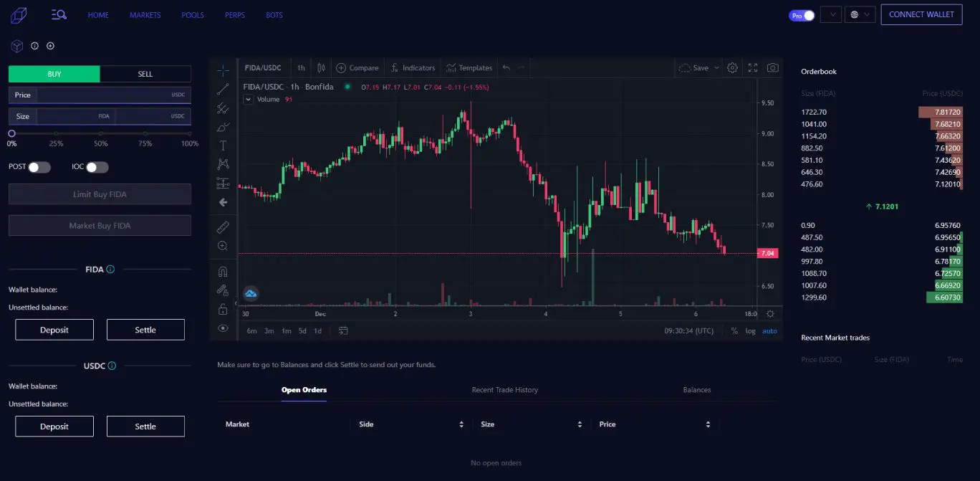Toggle the POST order switch
The image size is (980, 481).
[39, 167]
